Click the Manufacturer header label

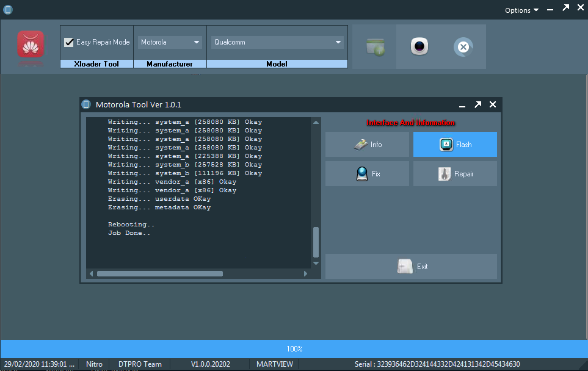[170, 64]
